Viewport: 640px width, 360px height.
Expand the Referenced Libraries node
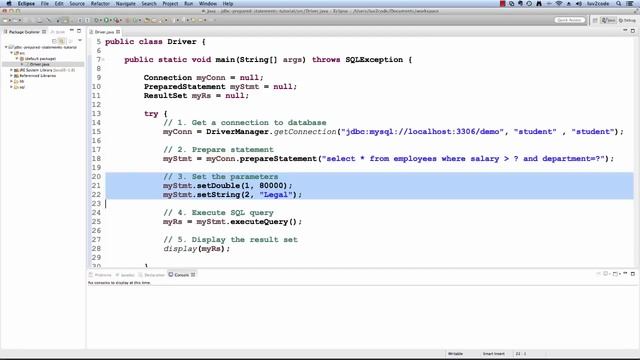(x=11, y=76)
